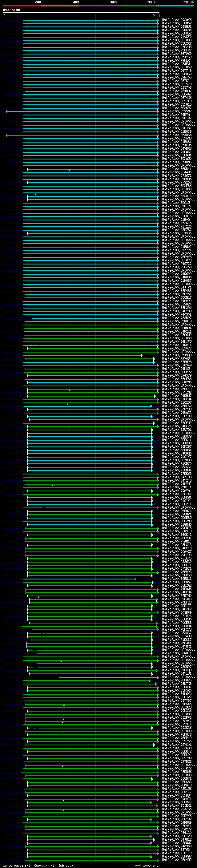
Task: Select the UniRef100_P23638 label
Action: [177, 748]
